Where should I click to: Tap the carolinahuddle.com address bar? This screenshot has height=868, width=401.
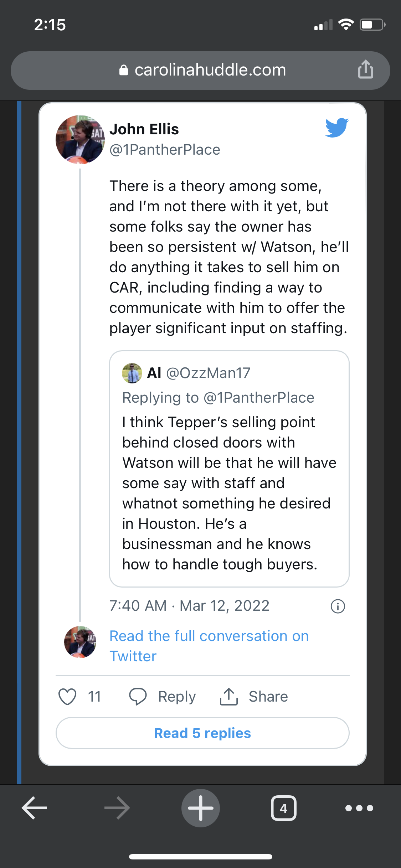(200, 70)
